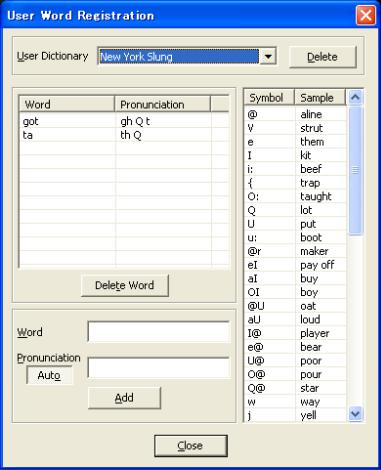381x470 pixels.
Task: Open the User Dictionary dropdown arrow
Action: tap(268, 57)
